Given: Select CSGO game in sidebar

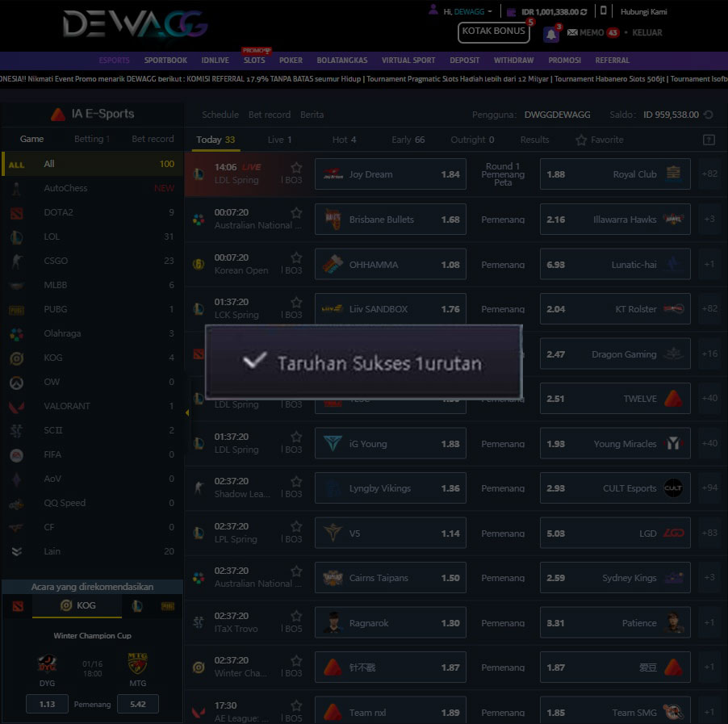Looking at the screenshot, I should pos(92,261).
